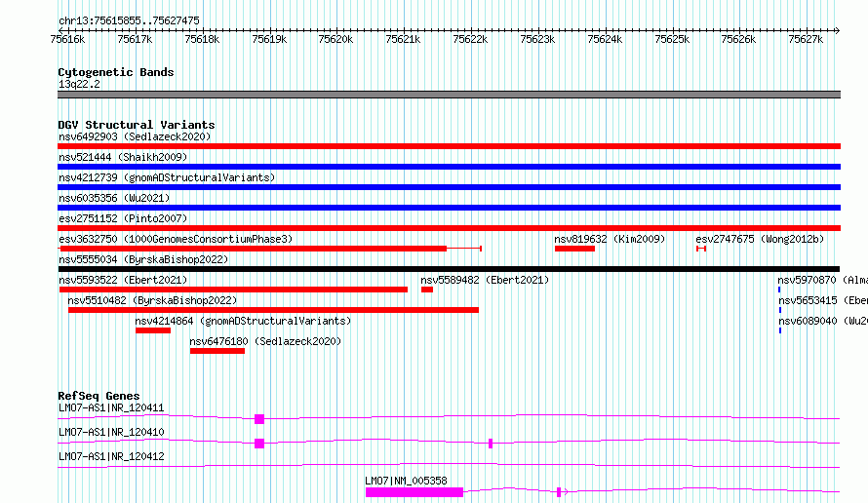
Task: Click the 75627k ruler tick label
Action: coord(806,39)
